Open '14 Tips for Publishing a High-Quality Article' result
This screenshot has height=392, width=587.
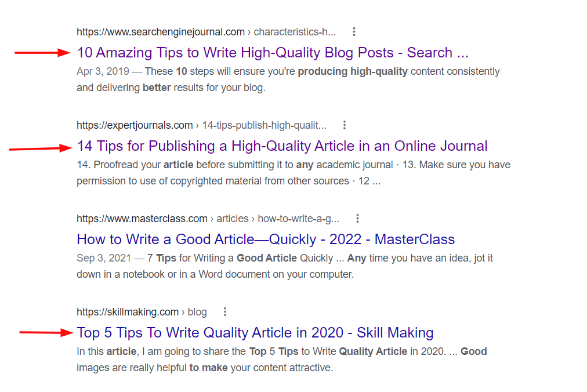click(282, 146)
